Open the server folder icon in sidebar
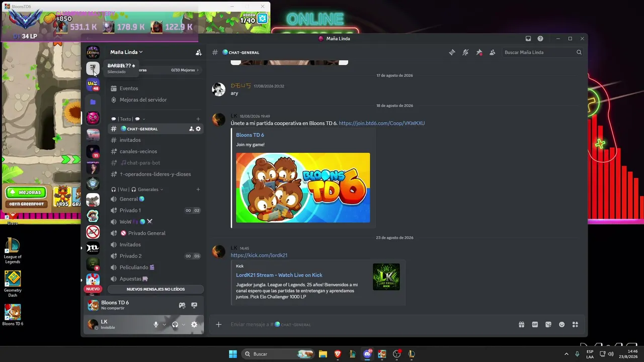 (x=93, y=102)
